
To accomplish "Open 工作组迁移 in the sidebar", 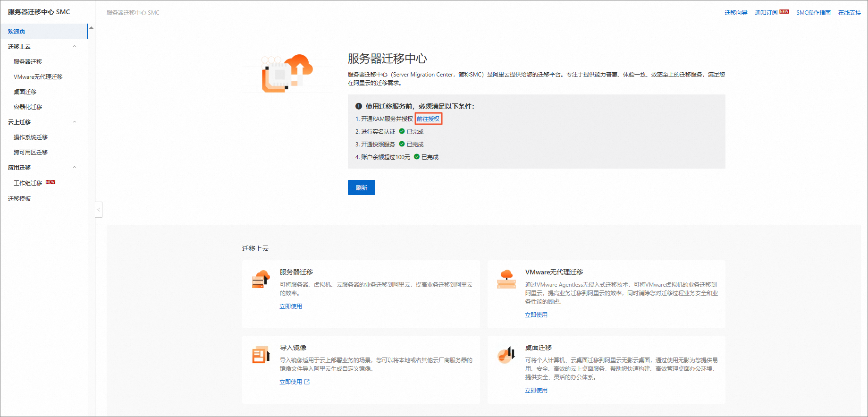I will pyautogui.click(x=28, y=183).
